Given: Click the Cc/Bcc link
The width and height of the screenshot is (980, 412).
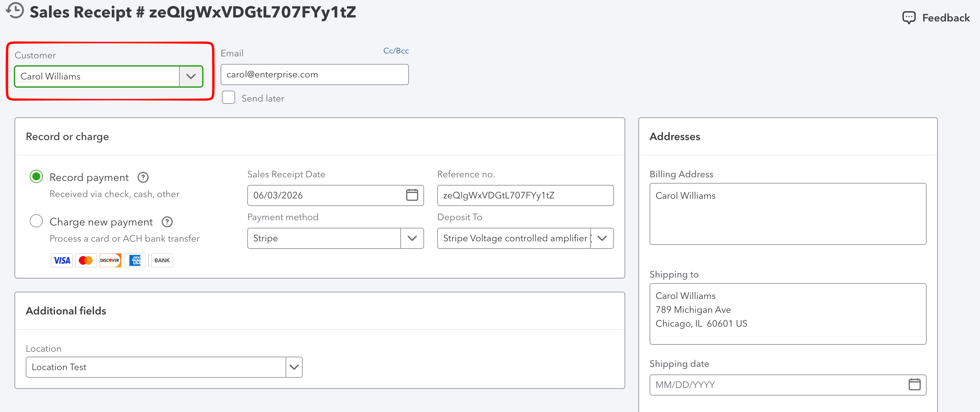Looking at the screenshot, I should click(396, 51).
